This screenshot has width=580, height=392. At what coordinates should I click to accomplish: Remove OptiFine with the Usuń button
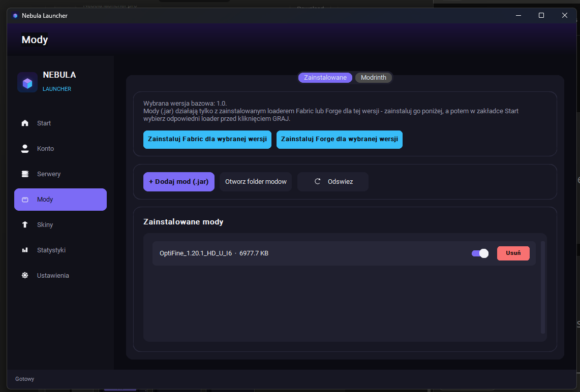tap(513, 253)
